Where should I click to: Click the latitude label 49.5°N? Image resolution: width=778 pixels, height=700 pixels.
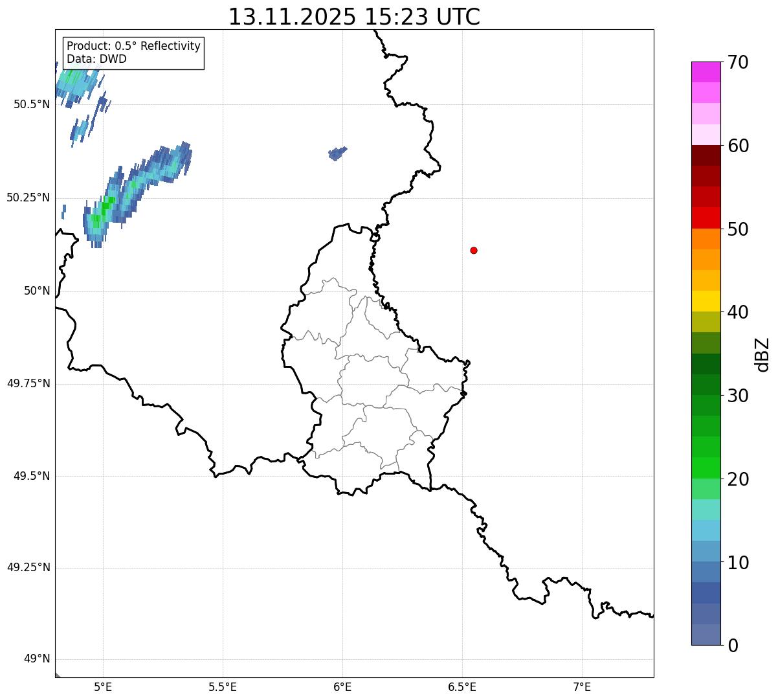pyautogui.click(x=32, y=476)
